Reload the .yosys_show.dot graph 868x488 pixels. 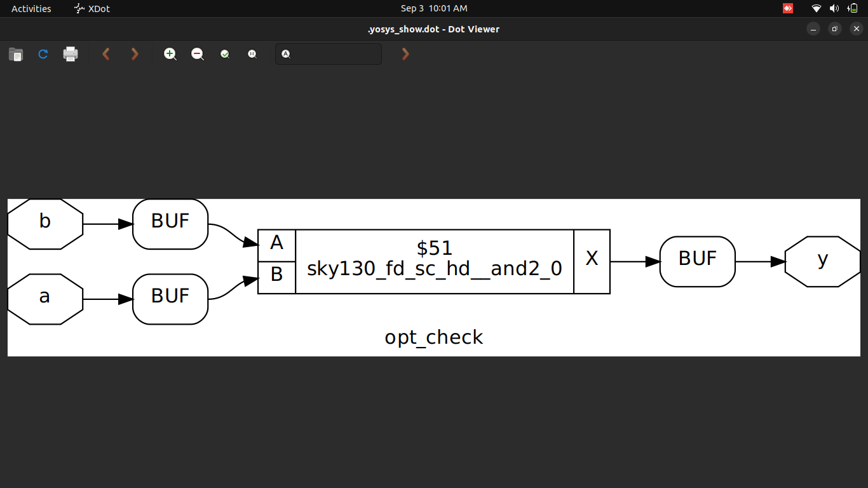tap(43, 54)
